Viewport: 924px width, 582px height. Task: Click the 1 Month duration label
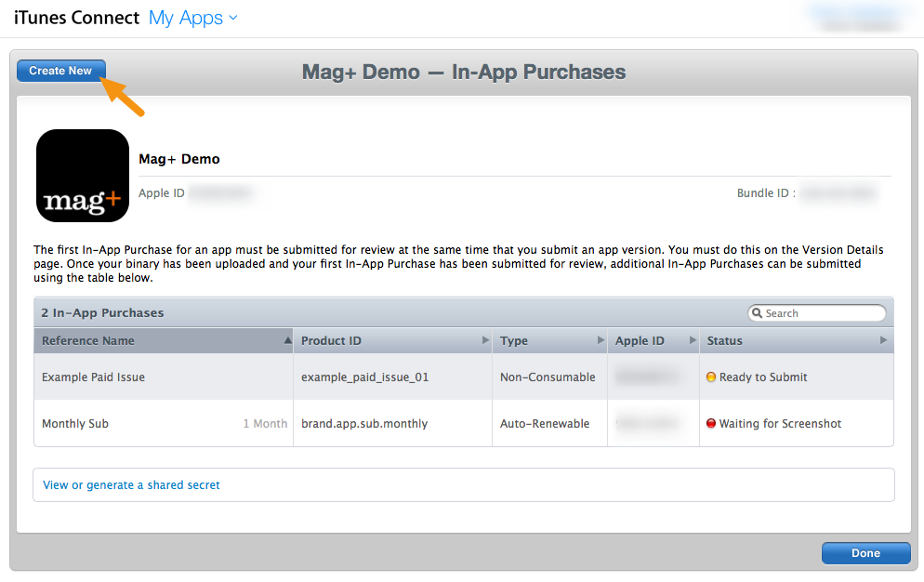click(265, 423)
